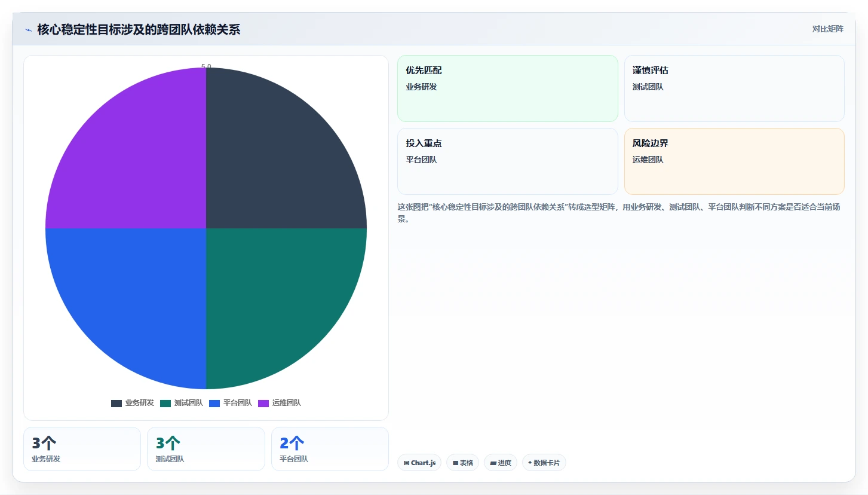
Task: Click the 5.0 label atop the pie
Action: point(206,66)
